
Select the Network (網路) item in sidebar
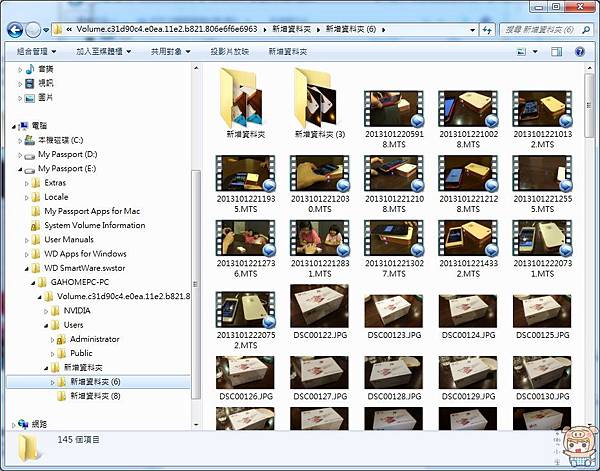click(x=33, y=424)
